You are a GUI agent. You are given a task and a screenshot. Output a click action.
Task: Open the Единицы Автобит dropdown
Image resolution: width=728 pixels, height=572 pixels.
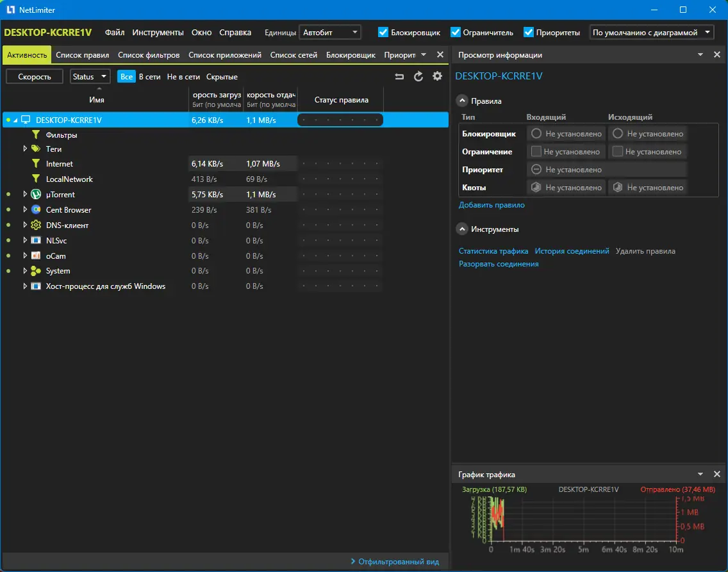329,32
